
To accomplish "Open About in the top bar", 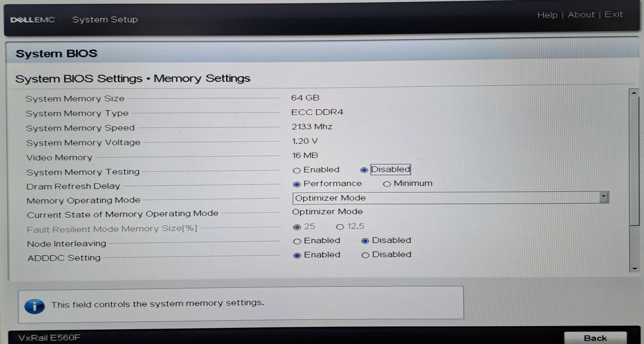I will coord(581,15).
